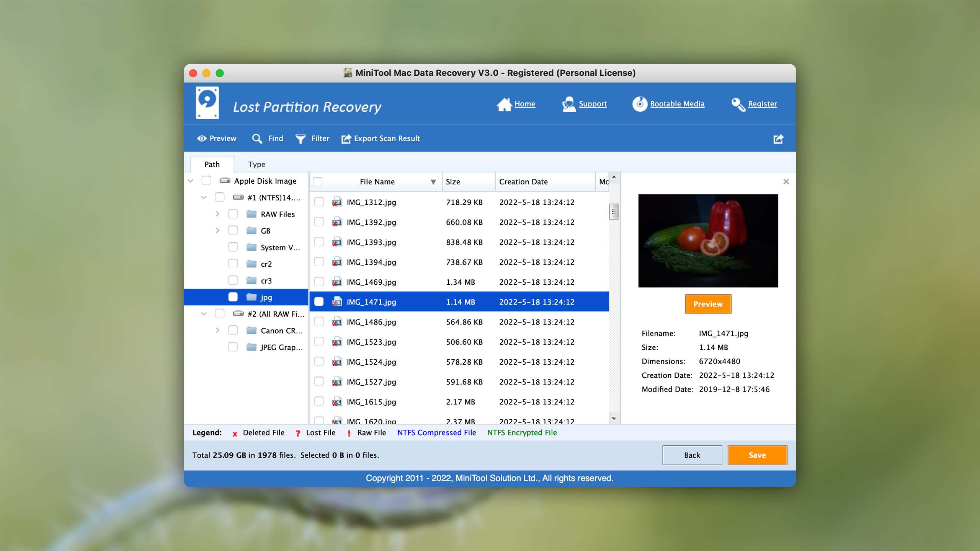Click the RAW Files folder icon
Screen dimensions: 980x551
click(252, 214)
